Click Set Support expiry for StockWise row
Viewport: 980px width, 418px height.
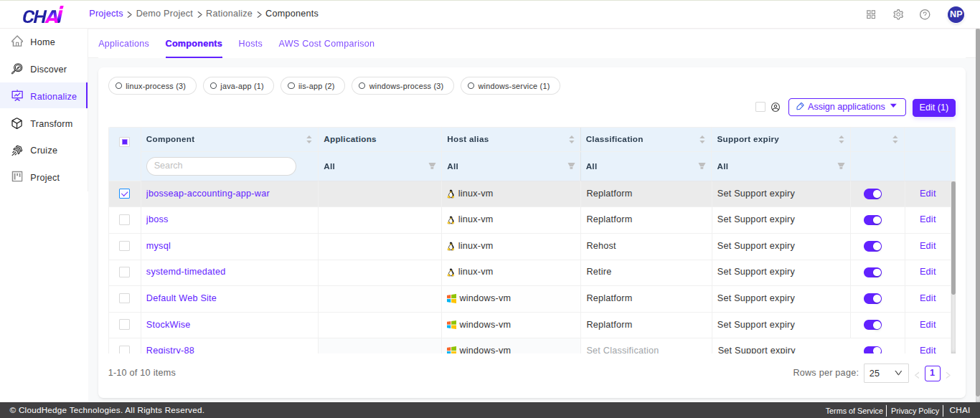coord(755,325)
